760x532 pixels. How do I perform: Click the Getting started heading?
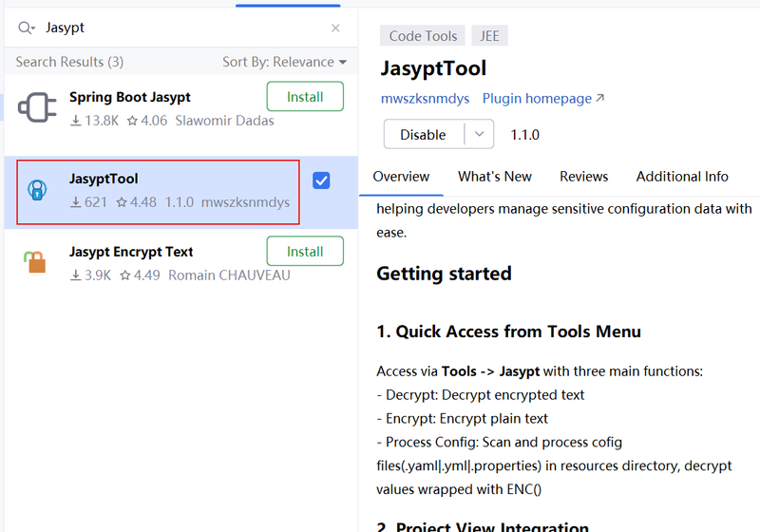tap(444, 274)
